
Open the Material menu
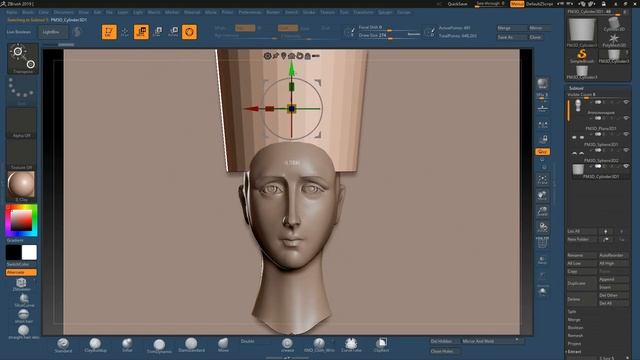(x=192, y=12)
